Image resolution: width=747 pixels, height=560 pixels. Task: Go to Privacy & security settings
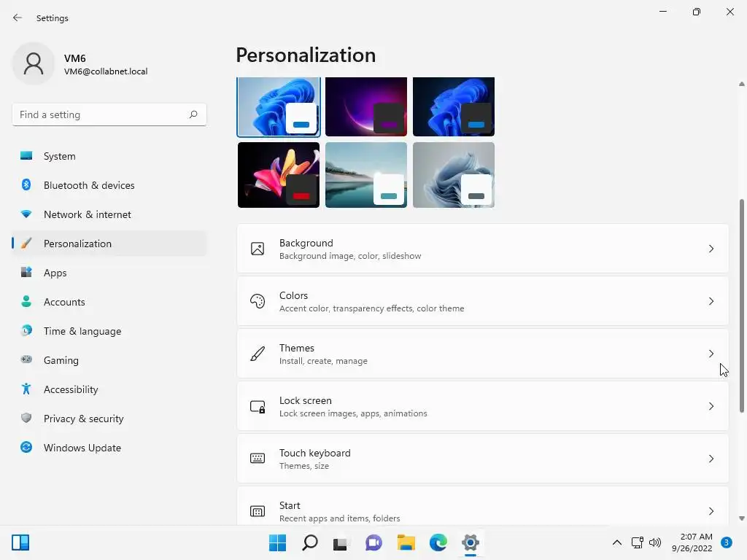(109, 418)
